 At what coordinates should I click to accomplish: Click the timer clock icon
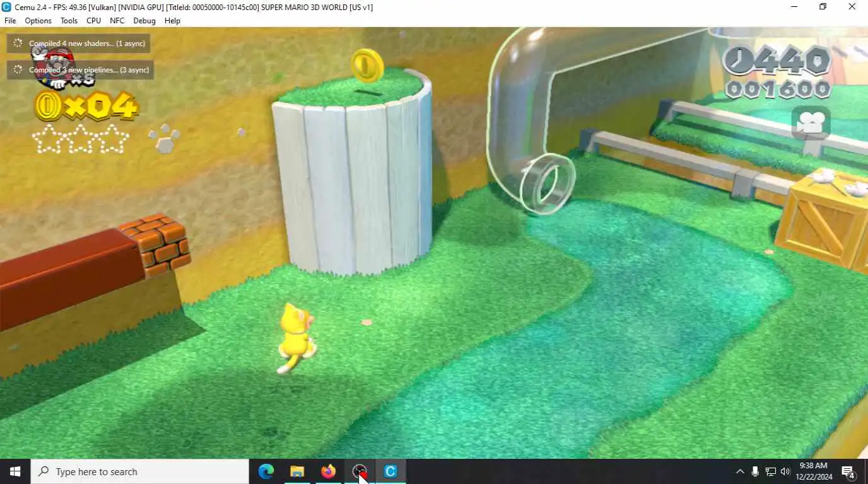click(x=739, y=62)
